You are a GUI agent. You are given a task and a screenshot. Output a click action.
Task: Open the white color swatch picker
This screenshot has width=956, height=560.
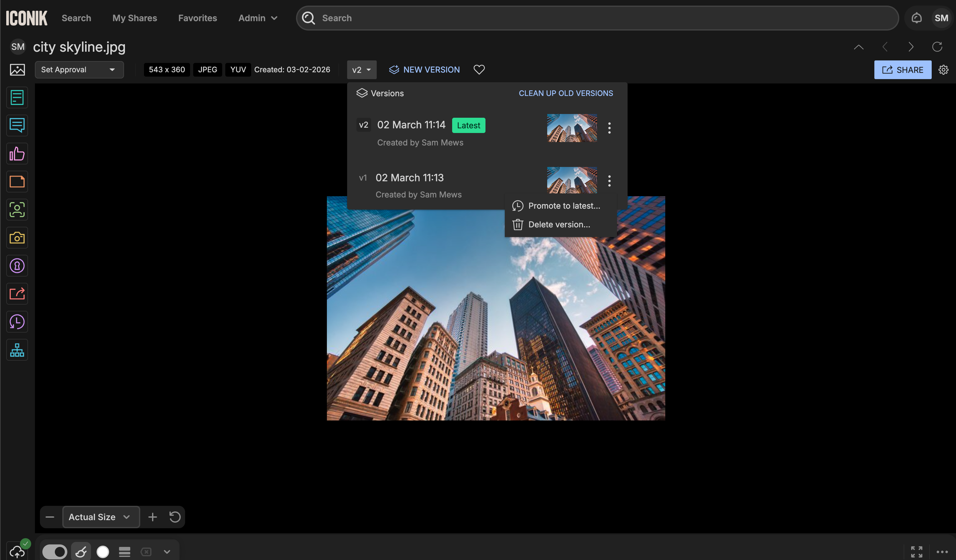tap(103, 551)
